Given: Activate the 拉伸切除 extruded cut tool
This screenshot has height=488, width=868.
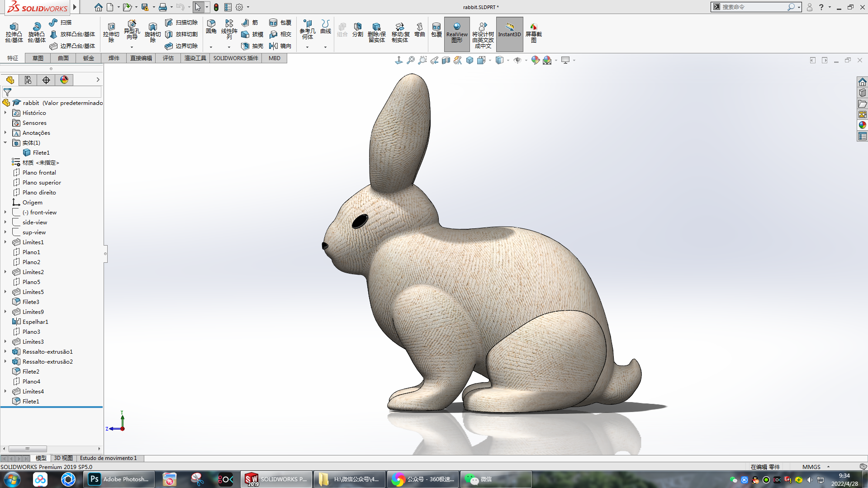Looking at the screenshot, I should [111, 32].
